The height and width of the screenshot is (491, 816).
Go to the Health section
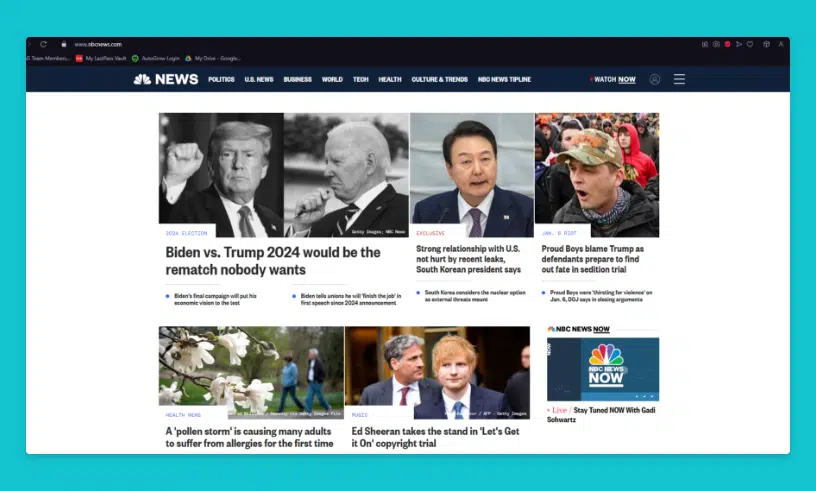[x=390, y=79]
